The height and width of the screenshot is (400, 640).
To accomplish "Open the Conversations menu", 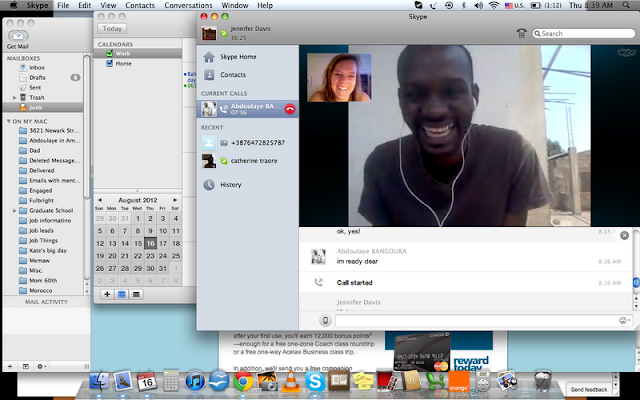I will 188,5.
